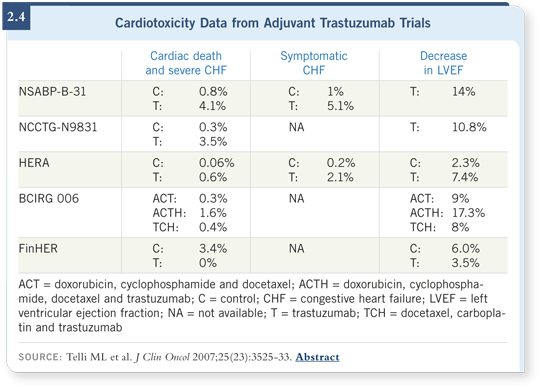Screen dimensions: 540x388
Task: Click the 2.4 figure number badge
Action: [16, 17]
